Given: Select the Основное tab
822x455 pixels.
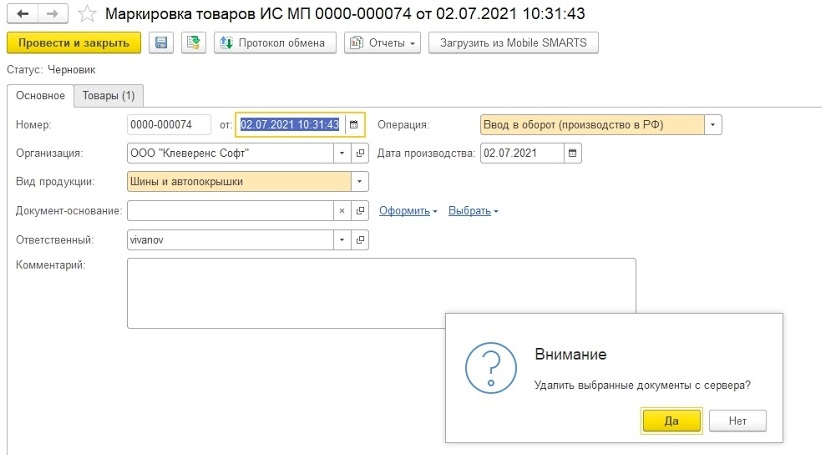Looking at the screenshot, I should pos(40,96).
